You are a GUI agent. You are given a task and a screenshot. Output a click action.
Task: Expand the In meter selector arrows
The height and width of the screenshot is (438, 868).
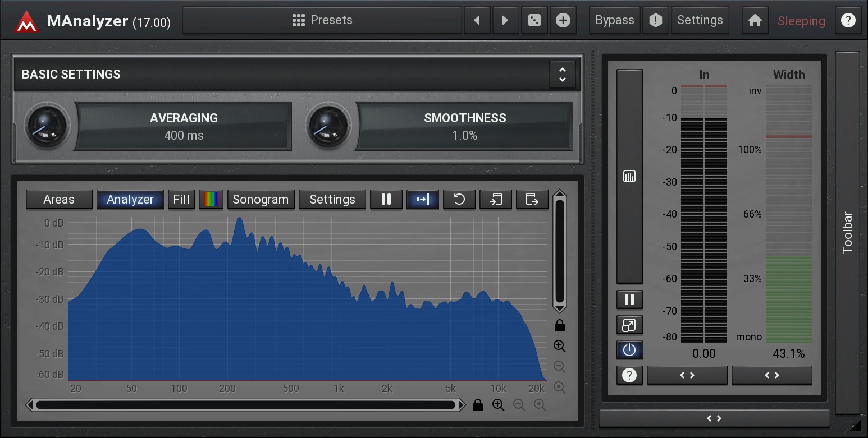pos(687,375)
